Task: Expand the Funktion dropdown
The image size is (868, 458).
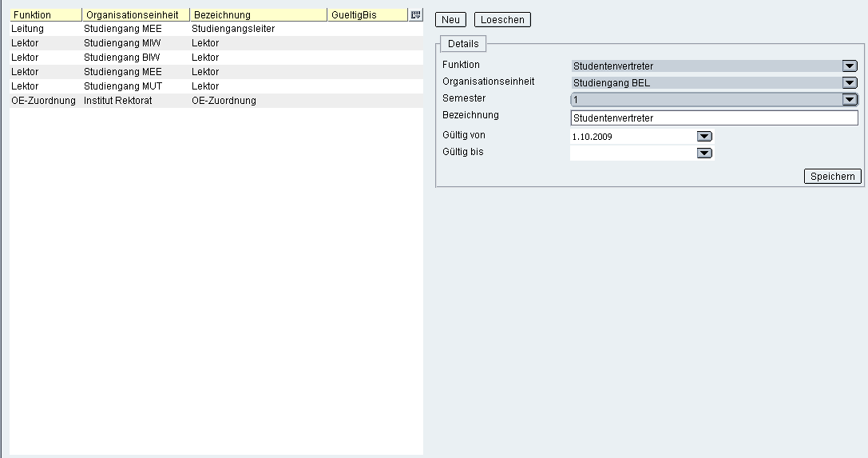Action: 849,66
